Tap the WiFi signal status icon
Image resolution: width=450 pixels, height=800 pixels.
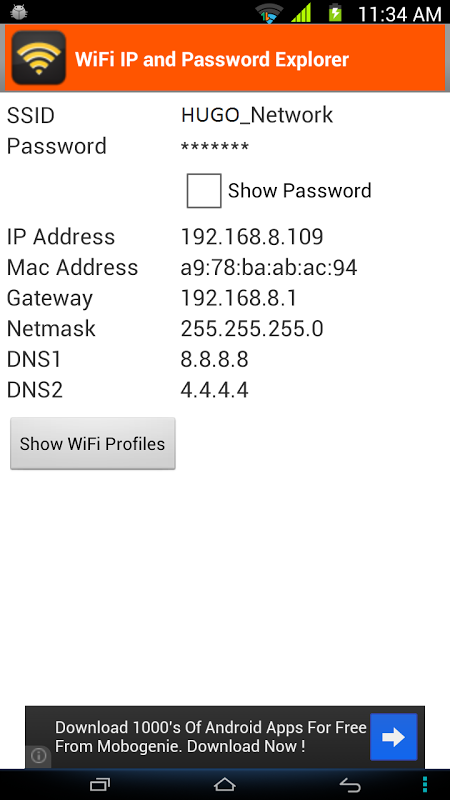click(269, 13)
